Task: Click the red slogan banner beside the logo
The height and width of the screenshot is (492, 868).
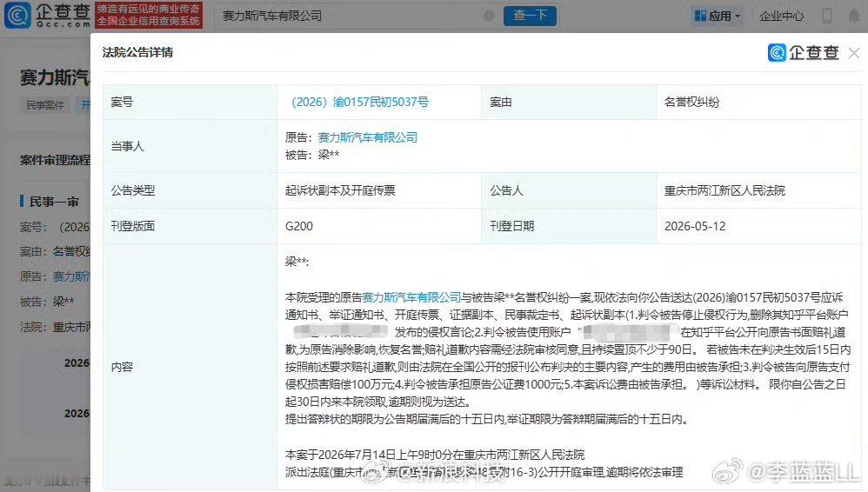Action: click(x=149, y=15)
